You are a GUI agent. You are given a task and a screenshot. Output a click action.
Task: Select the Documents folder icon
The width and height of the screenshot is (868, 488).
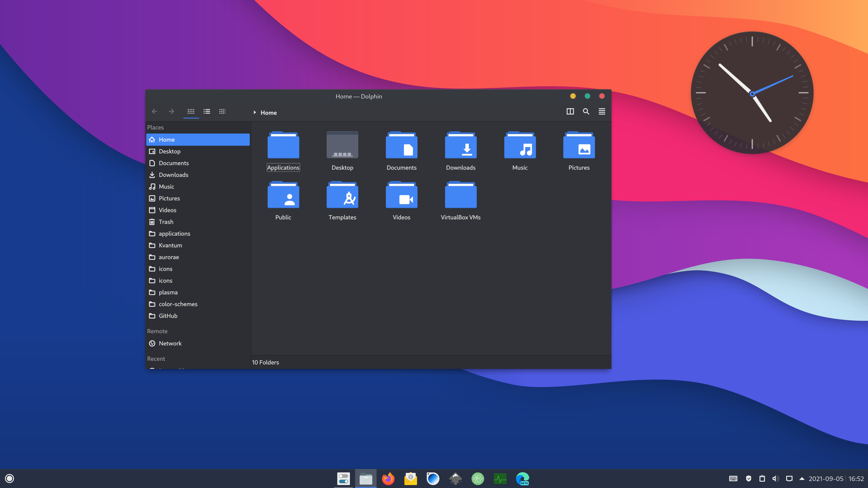click(x=402, y=145)
